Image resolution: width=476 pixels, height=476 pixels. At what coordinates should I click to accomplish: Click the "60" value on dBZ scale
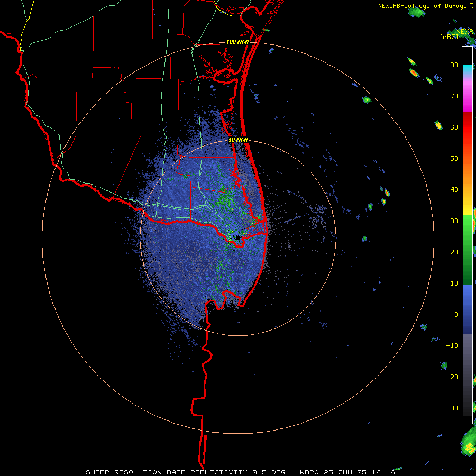coord(454,127)
